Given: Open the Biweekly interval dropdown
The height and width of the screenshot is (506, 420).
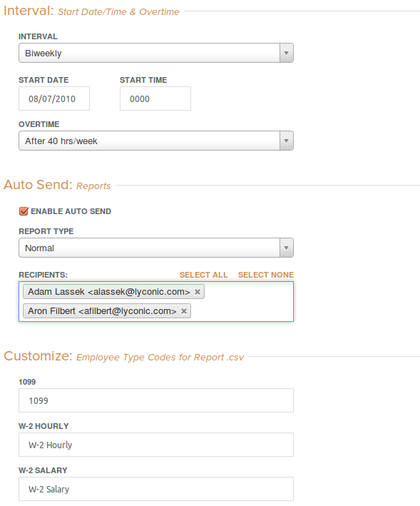Looking at the screenshot, I should [156, 53].
